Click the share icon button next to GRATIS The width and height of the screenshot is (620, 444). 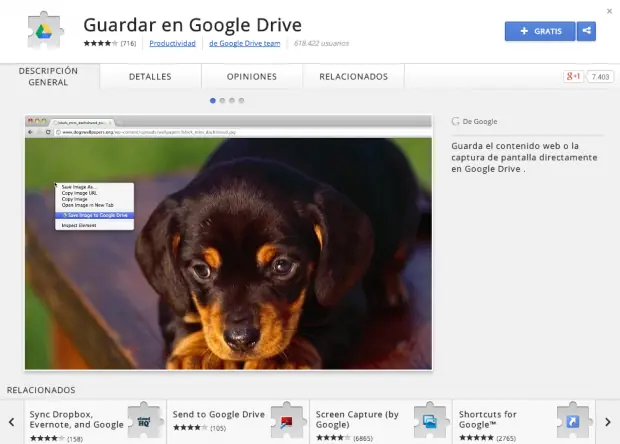pos(586,31)
